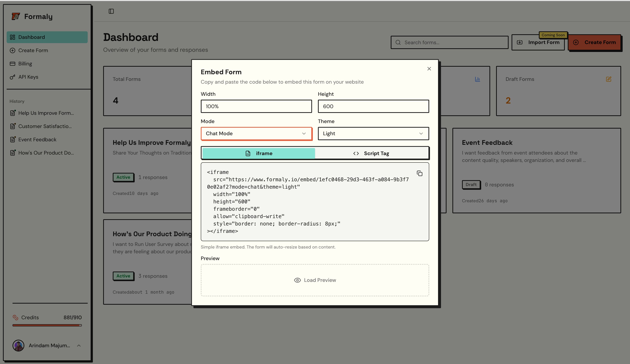Click the user avatar picture

point(18,346)
